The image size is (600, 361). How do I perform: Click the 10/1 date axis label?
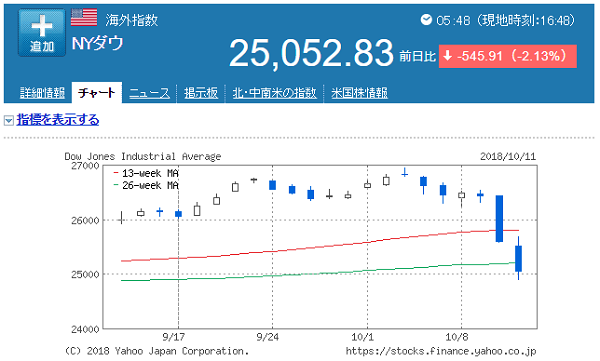[362, 337]
